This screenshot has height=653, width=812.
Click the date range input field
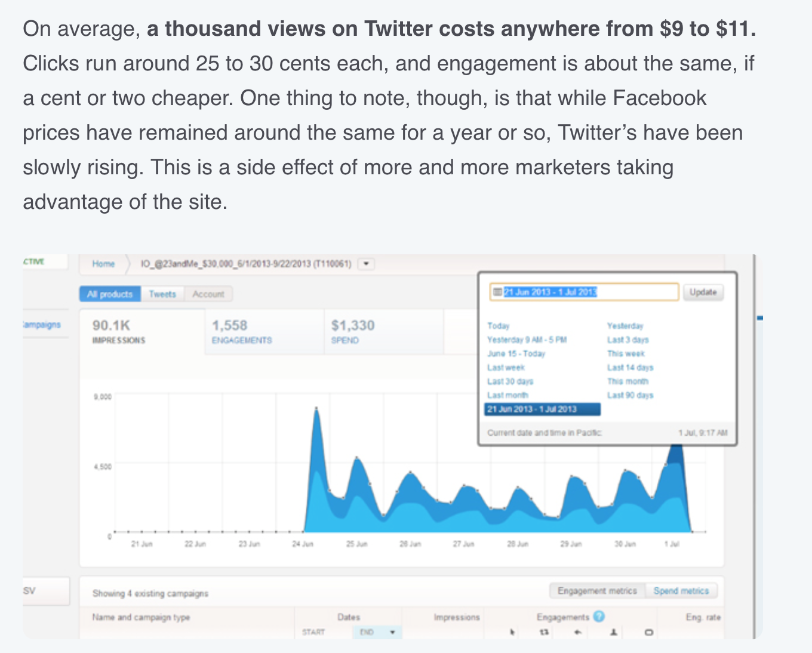click(585, 292)
